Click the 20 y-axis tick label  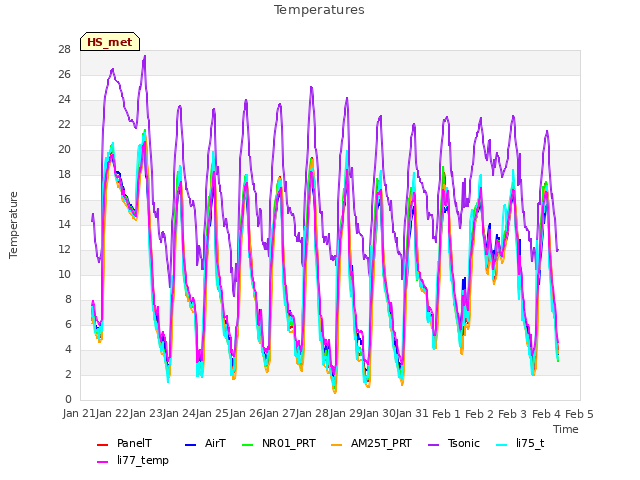coord(64,150)
